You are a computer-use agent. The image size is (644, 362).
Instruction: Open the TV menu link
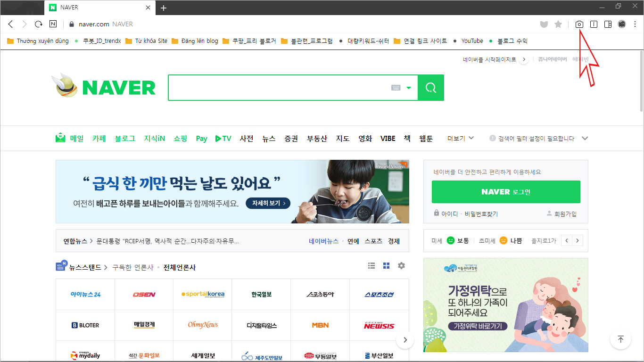coord(223,139)
